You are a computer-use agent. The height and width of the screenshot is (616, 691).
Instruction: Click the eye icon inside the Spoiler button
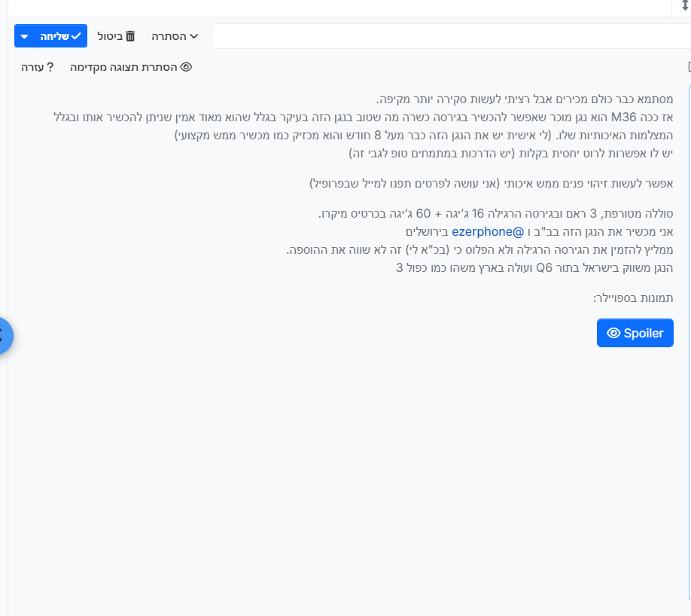[x=613, y=333]
